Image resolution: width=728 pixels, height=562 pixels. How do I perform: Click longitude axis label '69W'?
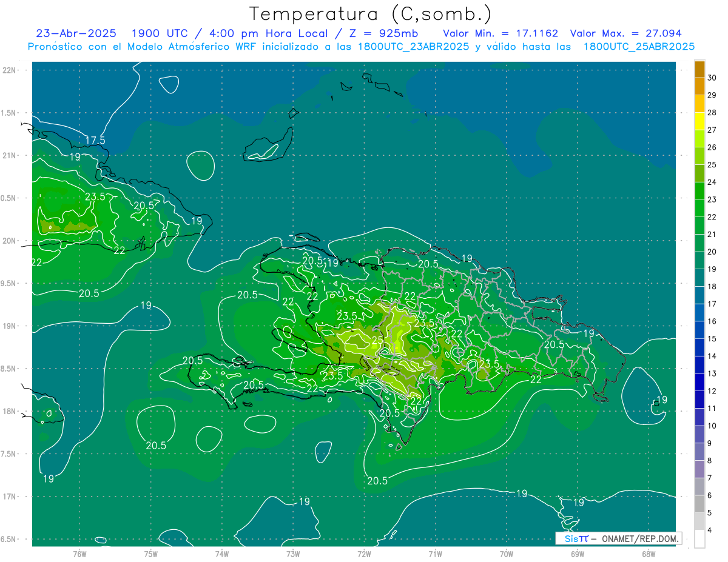coord(578,554)
